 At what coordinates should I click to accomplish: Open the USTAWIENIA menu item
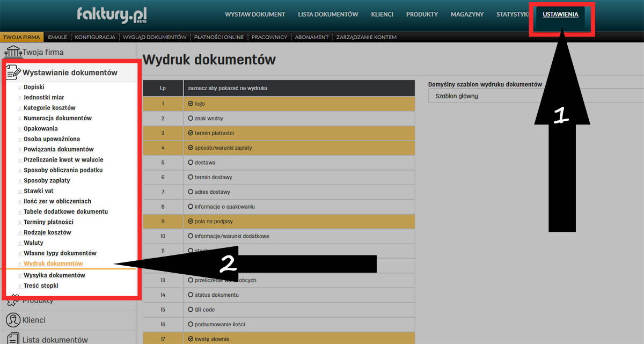pos(560,15)
